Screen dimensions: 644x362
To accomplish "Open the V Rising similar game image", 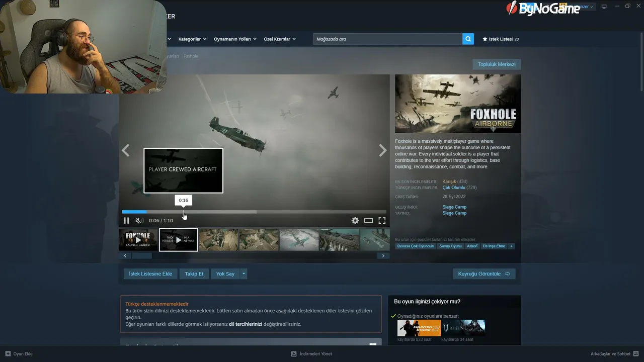I will (463, 328).
